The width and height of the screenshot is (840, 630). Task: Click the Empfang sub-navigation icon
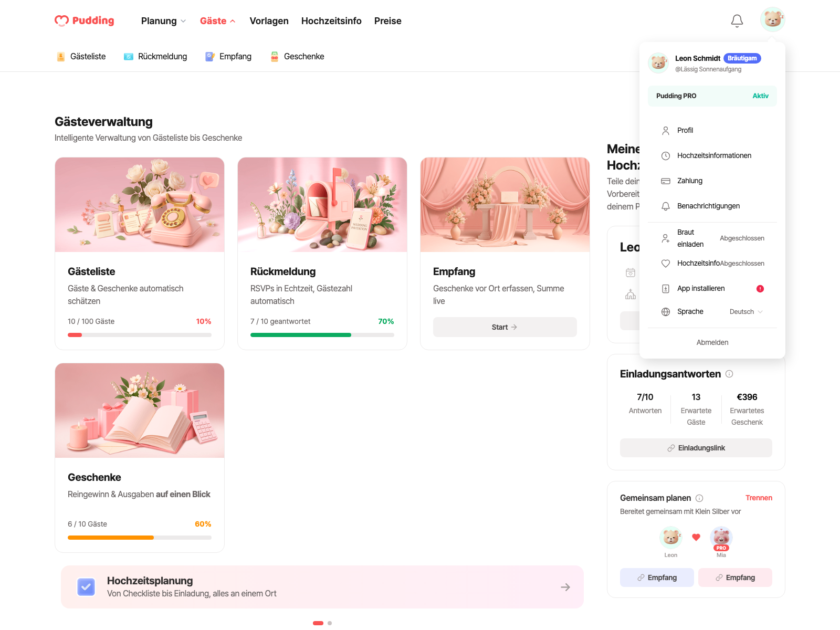pyautogui.click(x=210, y=57)
